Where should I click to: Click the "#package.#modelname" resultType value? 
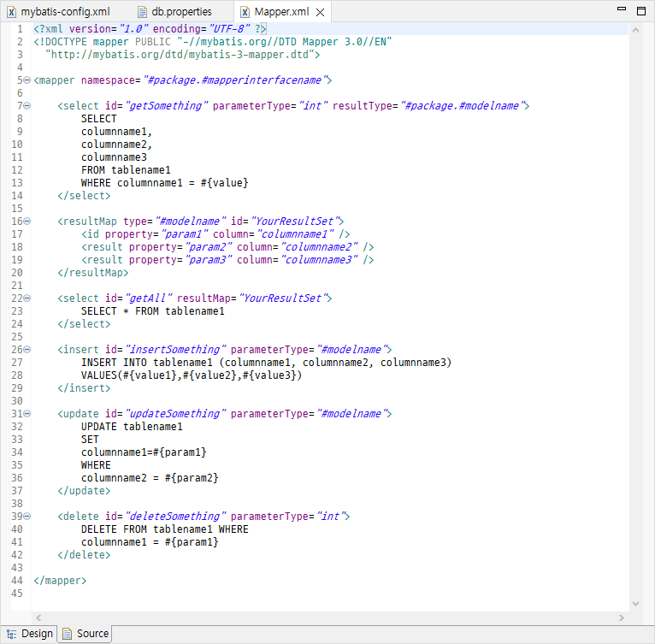(463, 106)
